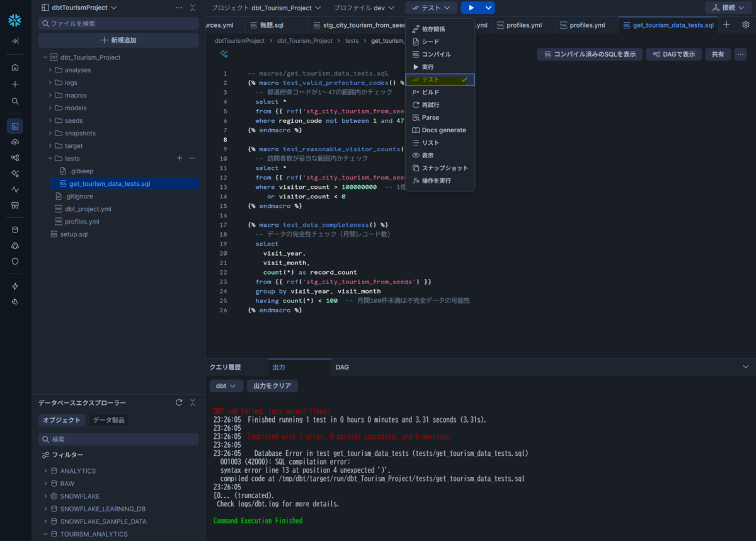The width and height of the screenshot is (756, 541).
Task: Add new item in tests folder
Action: tap(180, 158)
